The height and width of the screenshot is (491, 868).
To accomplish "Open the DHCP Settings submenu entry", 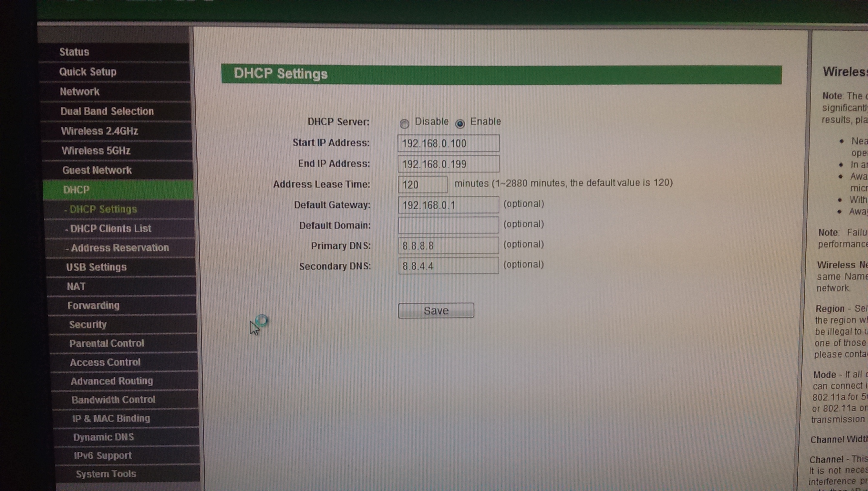I will click(x=101, y=209).
